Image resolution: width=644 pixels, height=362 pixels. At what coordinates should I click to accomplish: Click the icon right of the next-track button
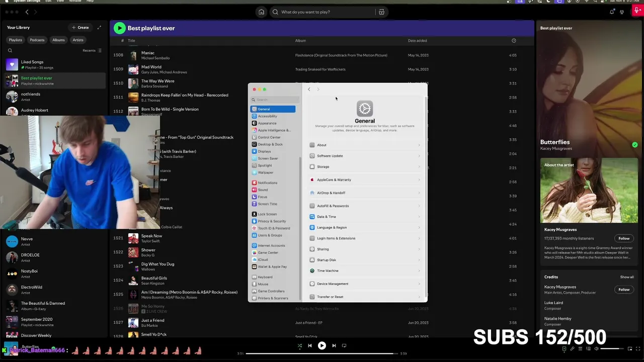pos(344,346)
